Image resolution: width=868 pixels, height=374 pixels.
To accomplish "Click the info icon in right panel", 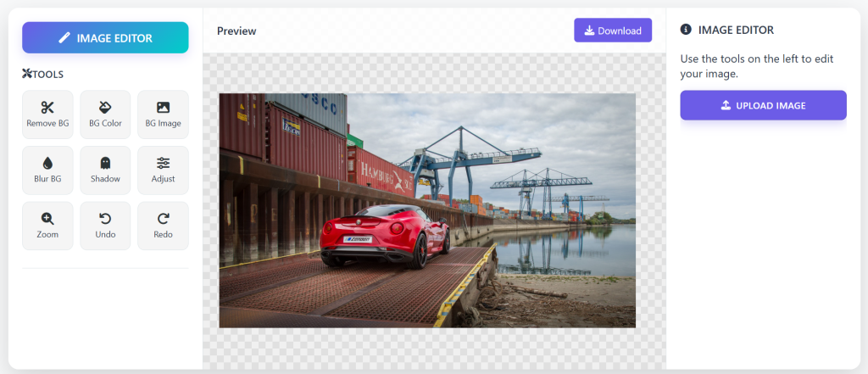I will click(686, 31).
